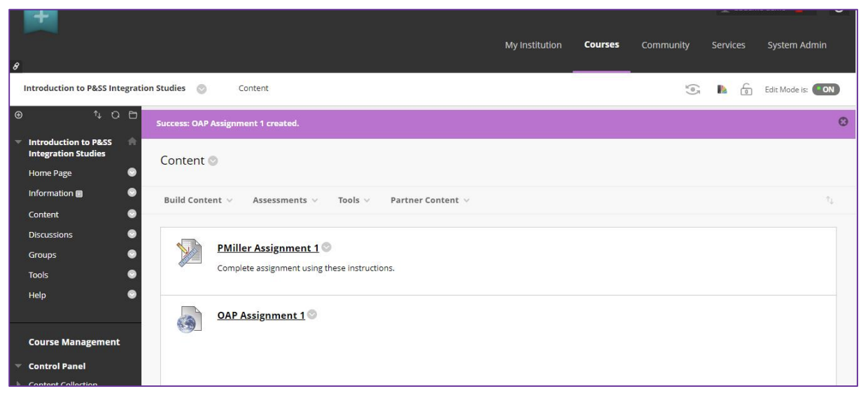Viewport: 868px width, 398px height.
Task: Open Groups in course menu
Action: pyautogui.click(x=43, y=255)
